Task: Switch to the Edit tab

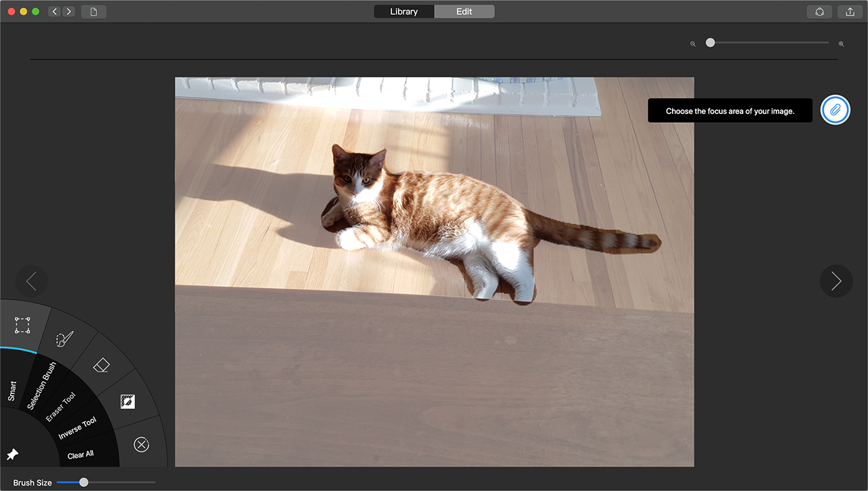Action: (465, 12)
